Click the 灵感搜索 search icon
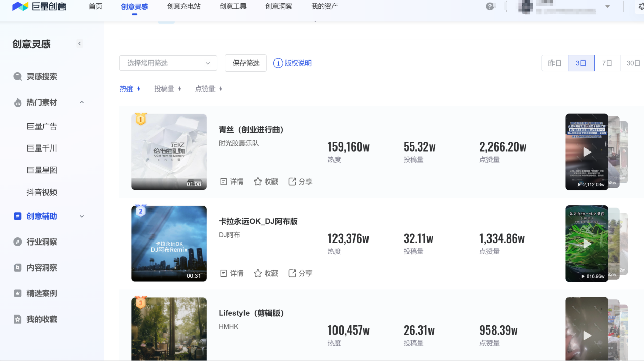 pyautogui.click(x=18, y=77)
